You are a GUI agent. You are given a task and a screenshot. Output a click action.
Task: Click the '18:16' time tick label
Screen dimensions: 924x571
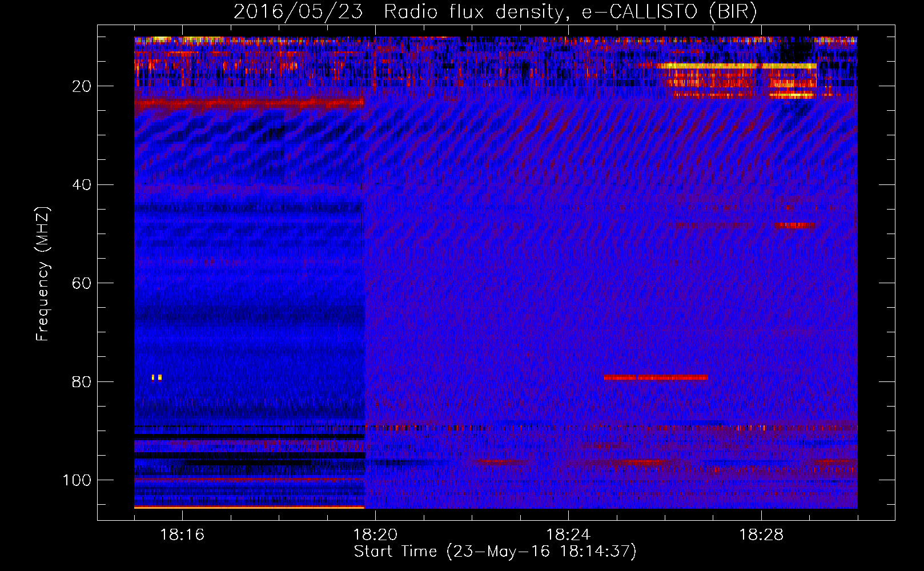coord(182,534)
